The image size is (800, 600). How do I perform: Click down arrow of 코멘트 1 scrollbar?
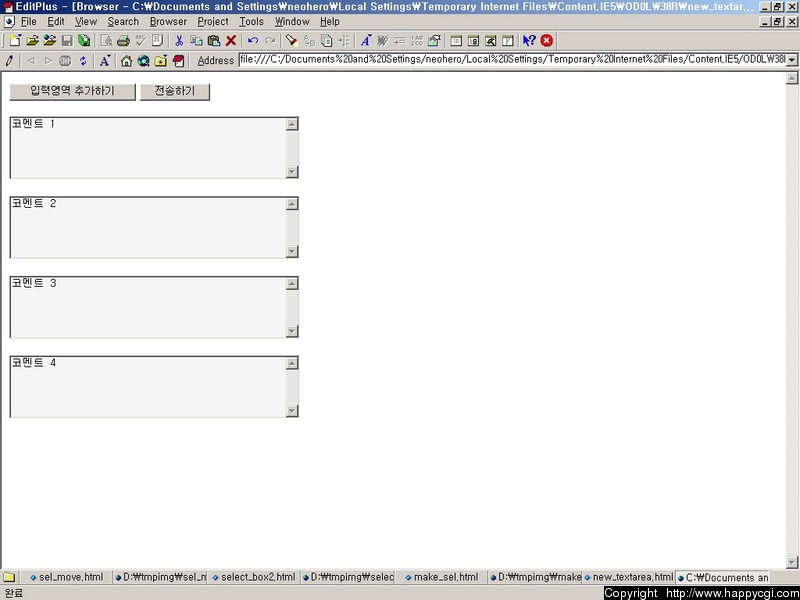click(x=292, y=171)
